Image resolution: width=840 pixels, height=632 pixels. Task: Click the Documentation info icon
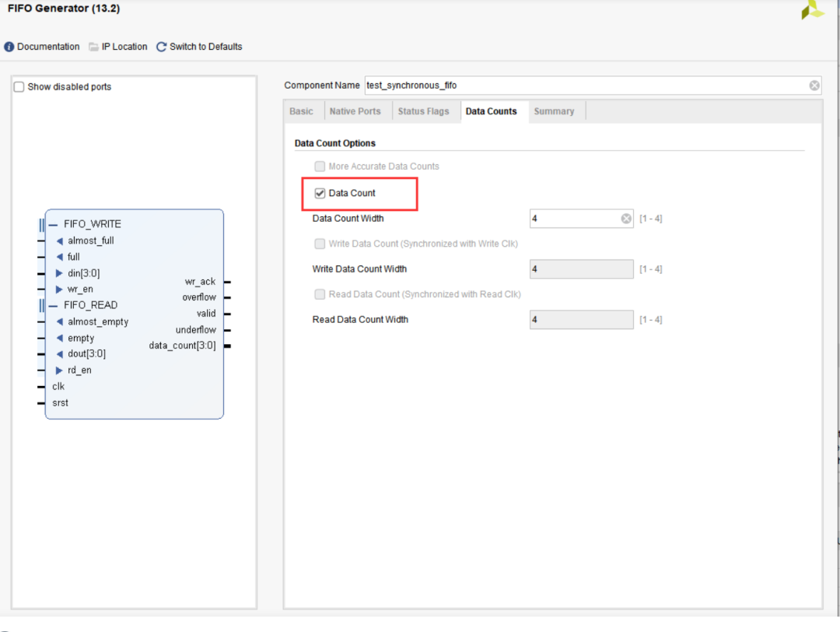tap(9, 47)
